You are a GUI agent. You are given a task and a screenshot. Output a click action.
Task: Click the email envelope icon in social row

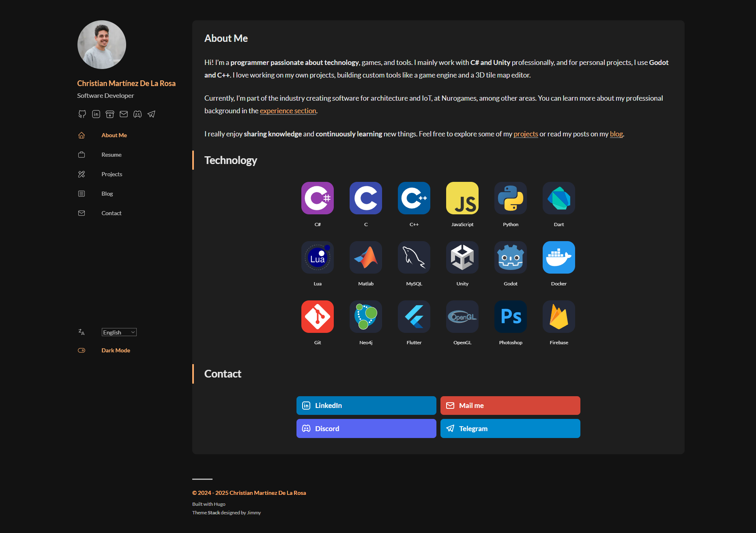[x=124, y=114]
